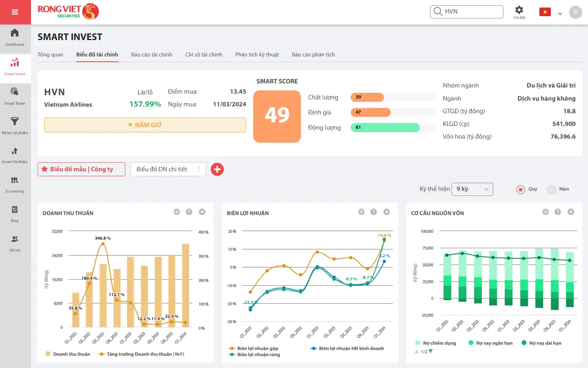Click the Vốn hoá value 76,396.6
588x368 pixels.
point(563,137)
